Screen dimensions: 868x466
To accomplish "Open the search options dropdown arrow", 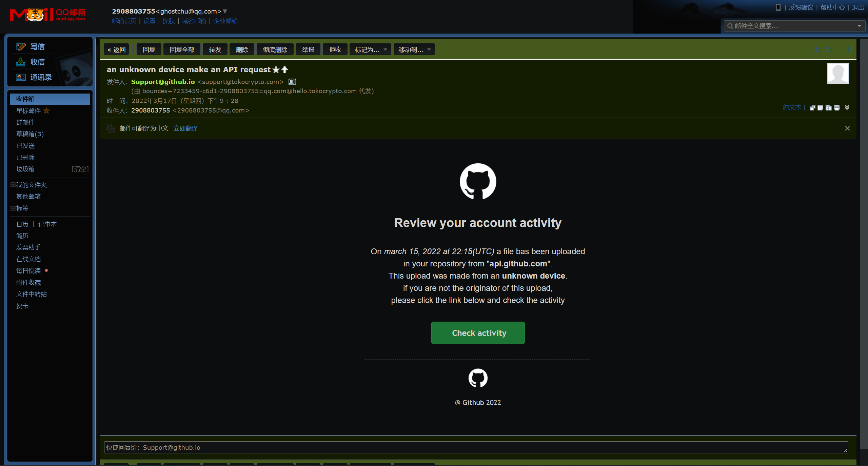I will click(859, 26).
